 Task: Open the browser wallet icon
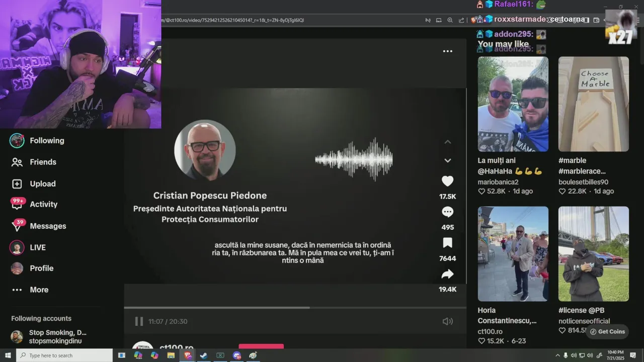click(596, 20)
